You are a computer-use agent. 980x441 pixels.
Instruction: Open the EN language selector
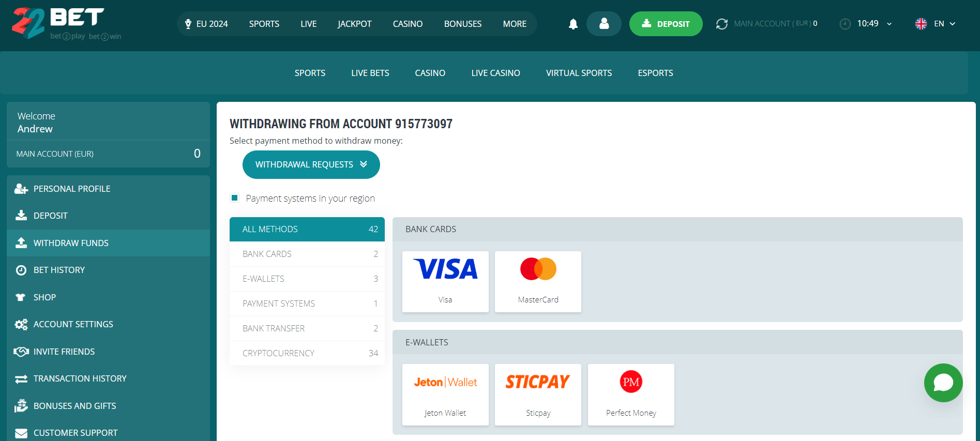pyautogui.click(x=935, y=24)
